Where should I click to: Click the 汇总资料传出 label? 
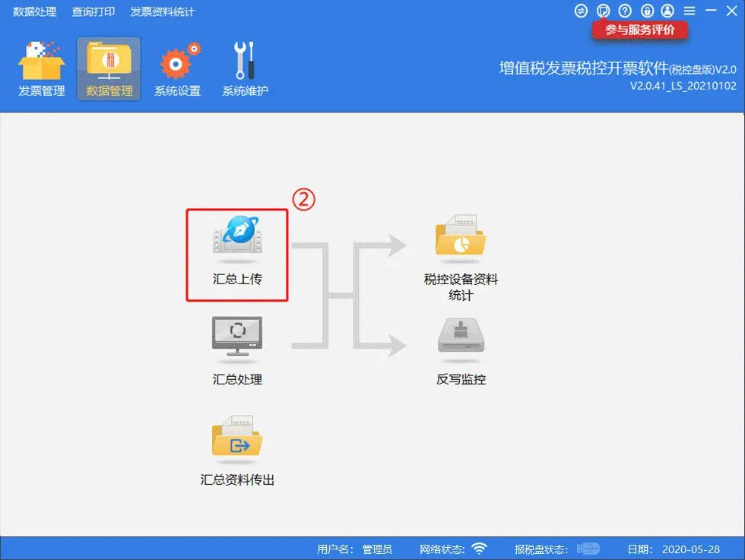(237, 479)
